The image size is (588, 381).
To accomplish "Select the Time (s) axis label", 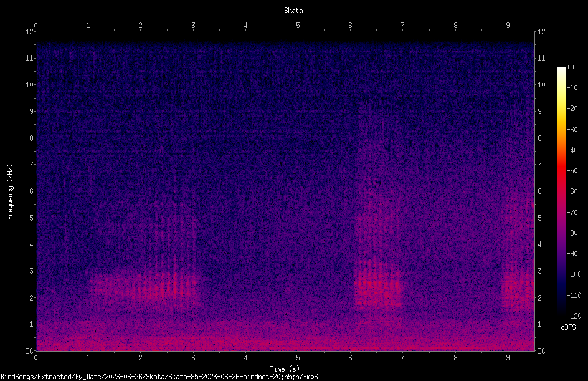I will tap(285, 369).
